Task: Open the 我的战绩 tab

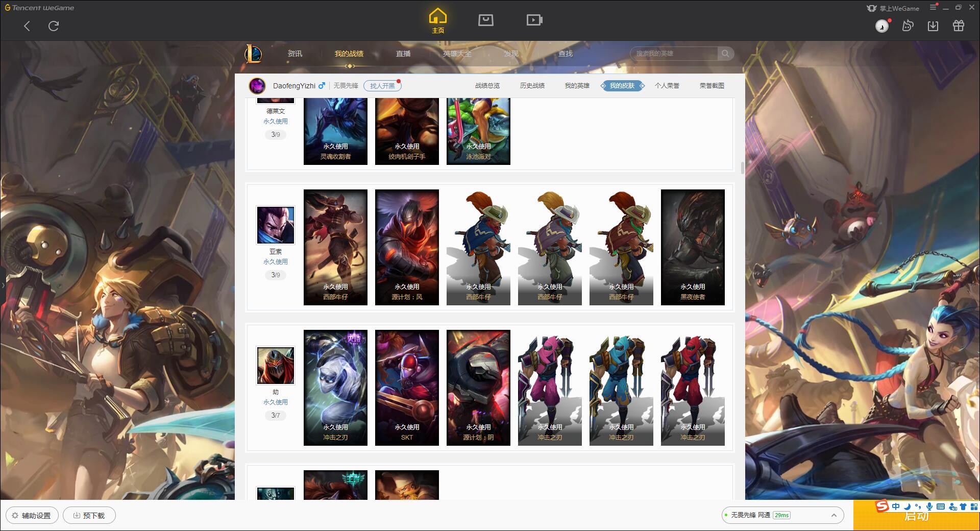Action: (x=349, y=54)
